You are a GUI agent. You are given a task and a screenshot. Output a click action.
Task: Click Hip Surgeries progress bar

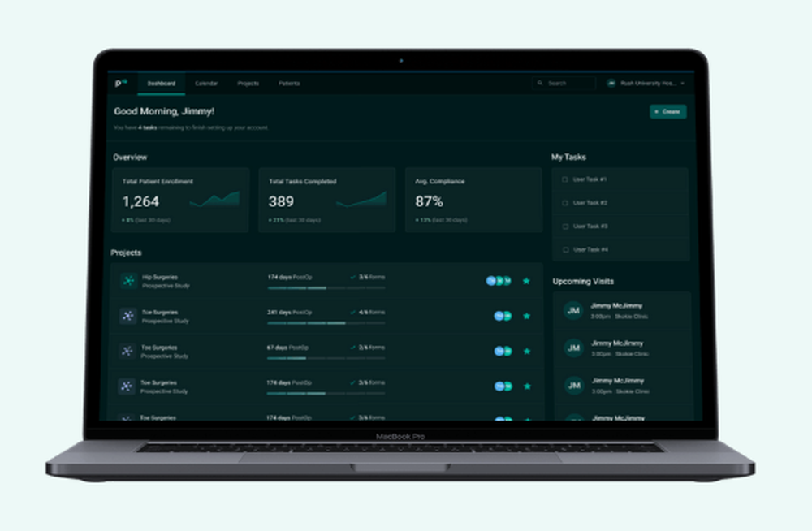pyautogui.click(x=326, y=288)
